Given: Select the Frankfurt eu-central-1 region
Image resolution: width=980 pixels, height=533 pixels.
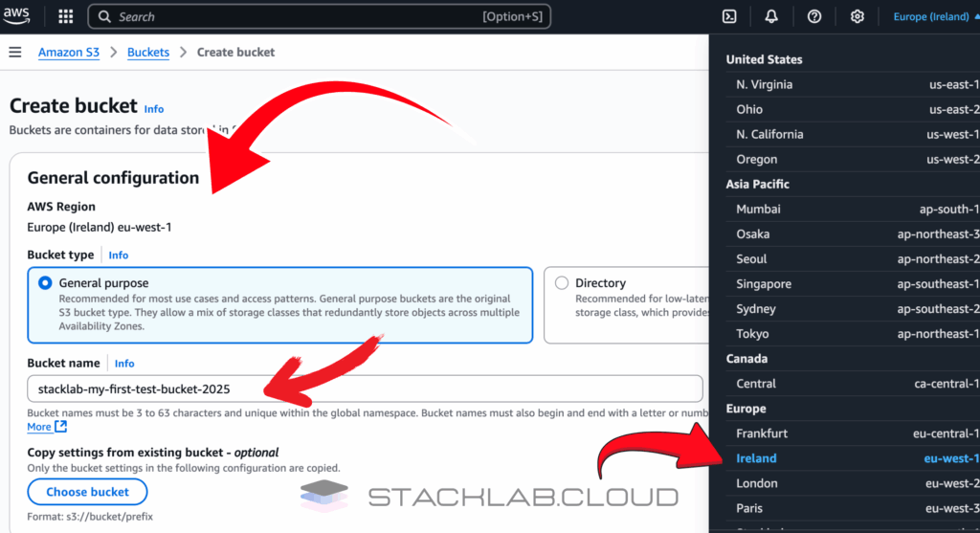Looking at the screenshot, I should (x=853, y=433).
